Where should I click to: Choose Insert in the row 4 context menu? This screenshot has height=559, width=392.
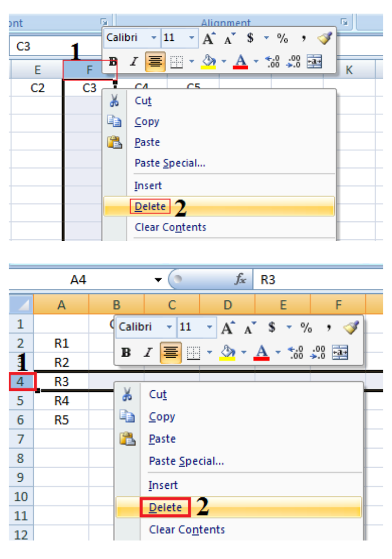[x=163, y=485]
